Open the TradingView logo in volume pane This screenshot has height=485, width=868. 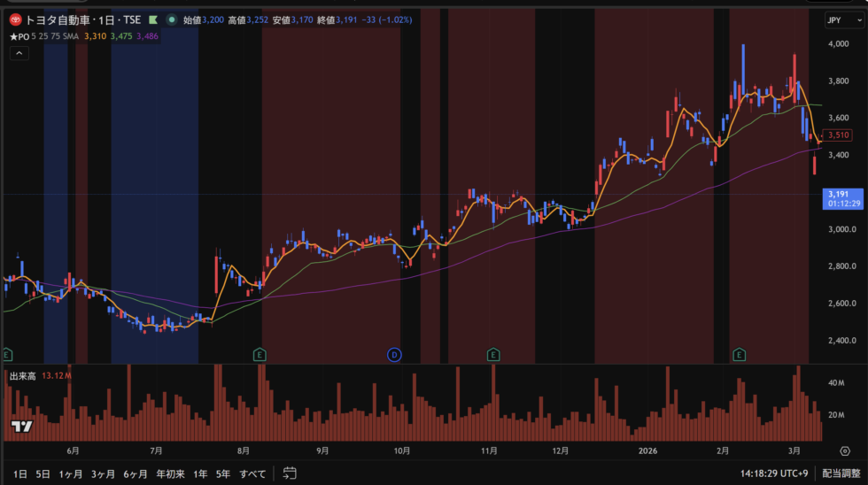click(21, 427)
